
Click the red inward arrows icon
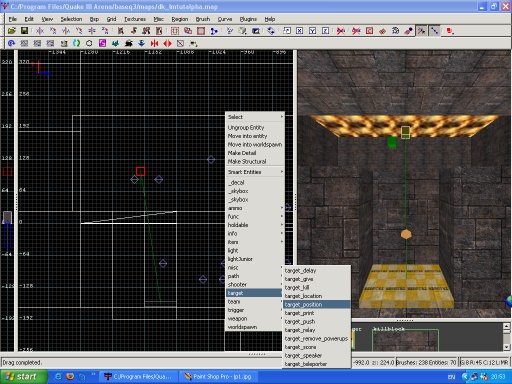coord(154,43)
